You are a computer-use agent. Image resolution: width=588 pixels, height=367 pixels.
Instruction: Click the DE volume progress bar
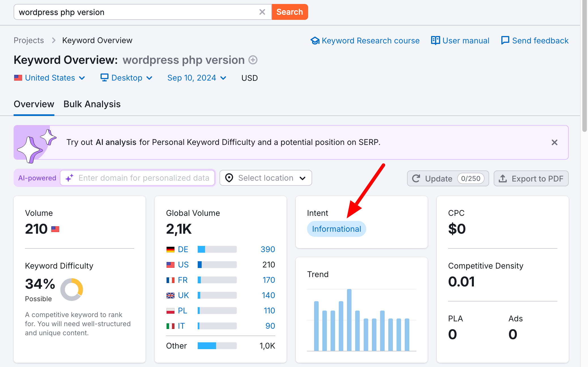(x=217, y=249)
